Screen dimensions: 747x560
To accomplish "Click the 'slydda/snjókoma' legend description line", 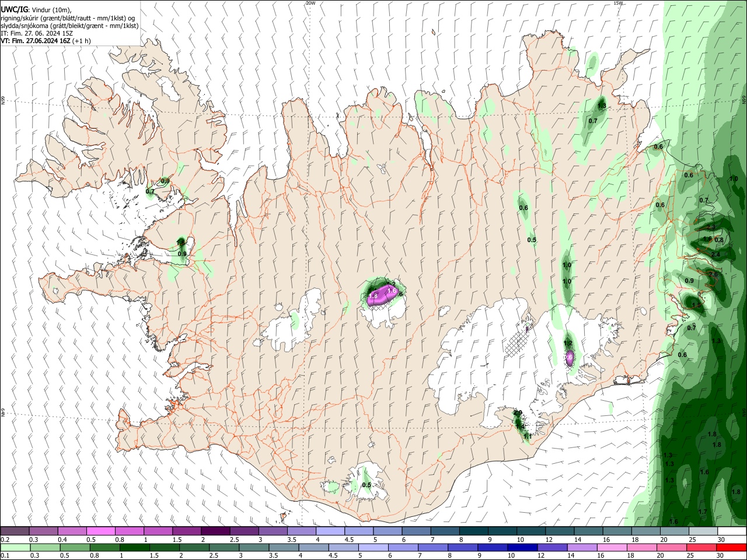I will (x=69, y=26).
